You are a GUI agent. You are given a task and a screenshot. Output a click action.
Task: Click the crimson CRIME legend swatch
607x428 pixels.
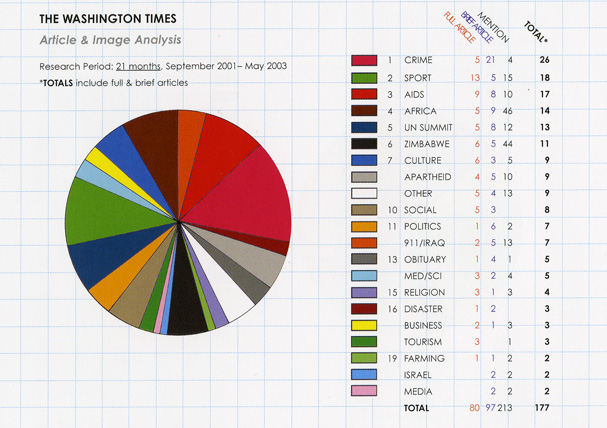coord(364,60)
